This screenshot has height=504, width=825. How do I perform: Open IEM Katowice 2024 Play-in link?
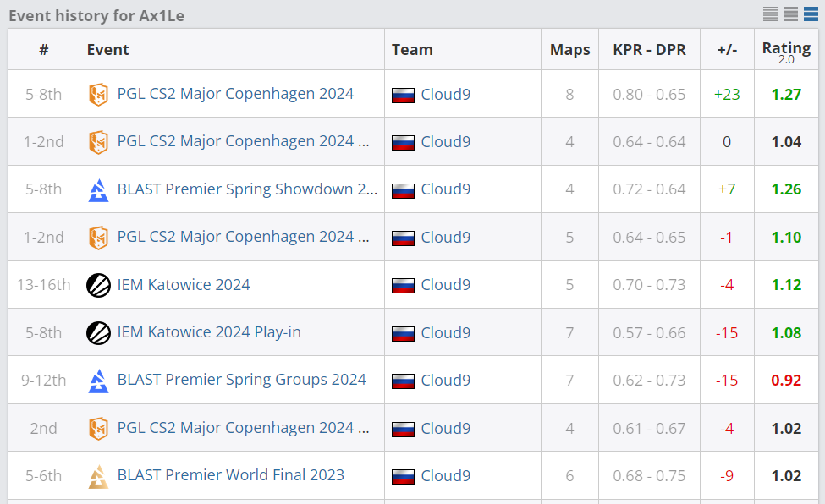point(209,332)
